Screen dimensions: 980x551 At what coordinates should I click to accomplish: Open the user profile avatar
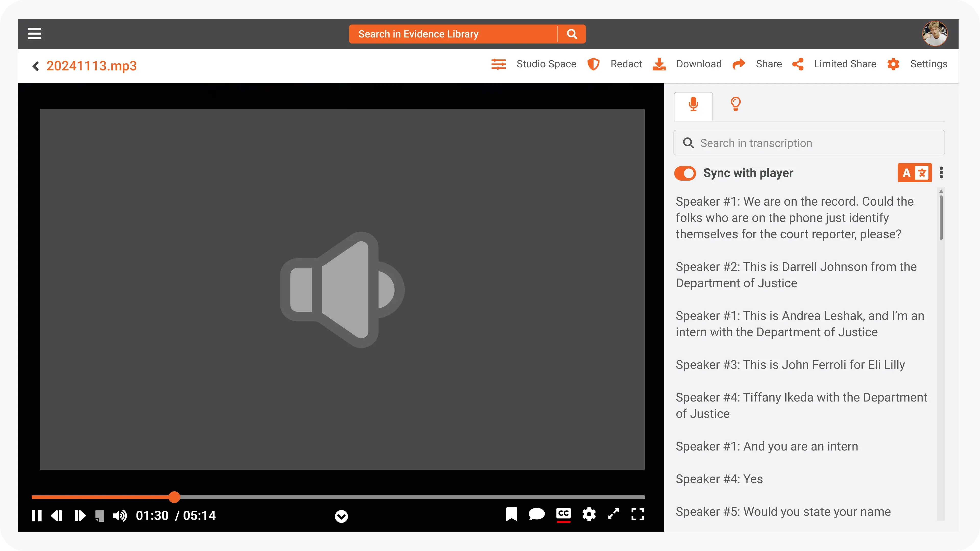coord(935,34)
